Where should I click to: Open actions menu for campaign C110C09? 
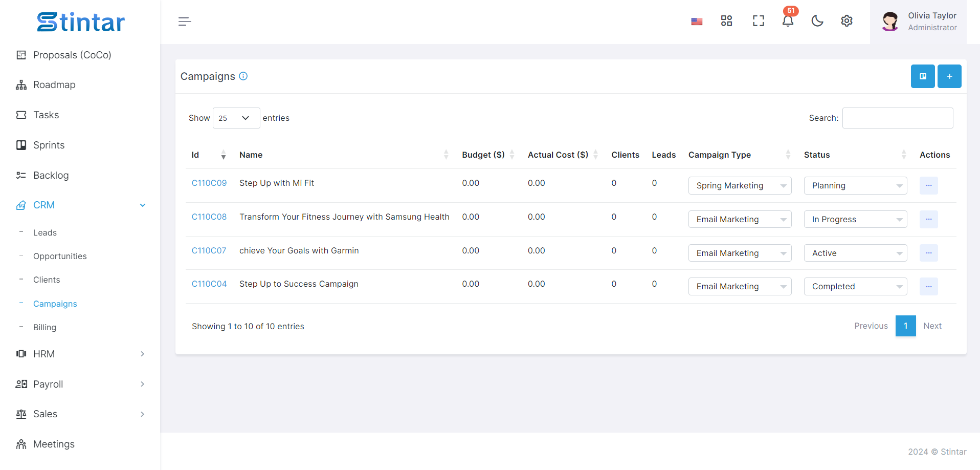click(x=928, y=185)
